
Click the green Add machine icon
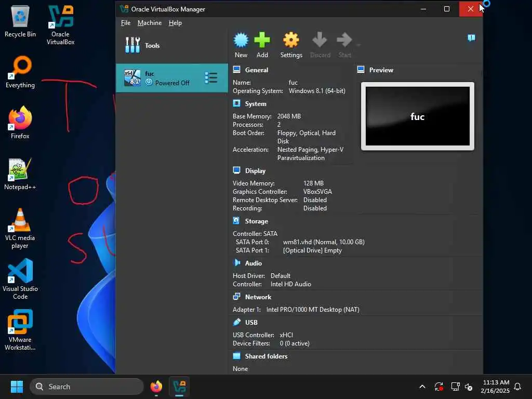pyautogui.click(x=262, y=40)
